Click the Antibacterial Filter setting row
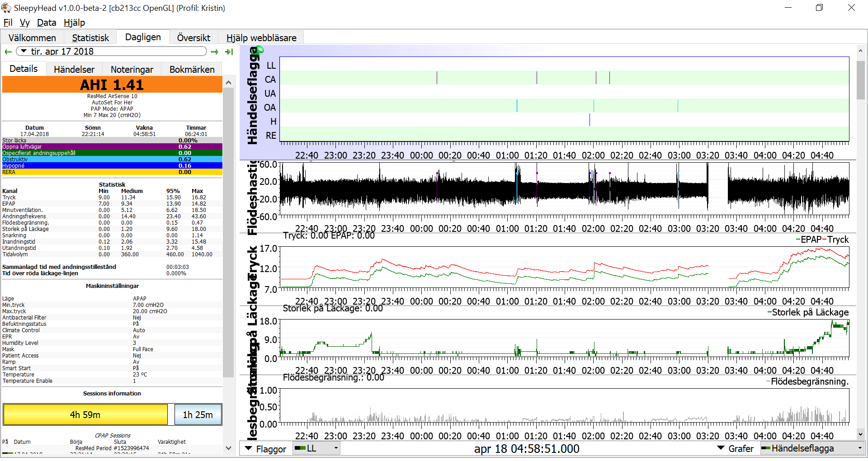The image size is (868, 461). click(112, 318)
